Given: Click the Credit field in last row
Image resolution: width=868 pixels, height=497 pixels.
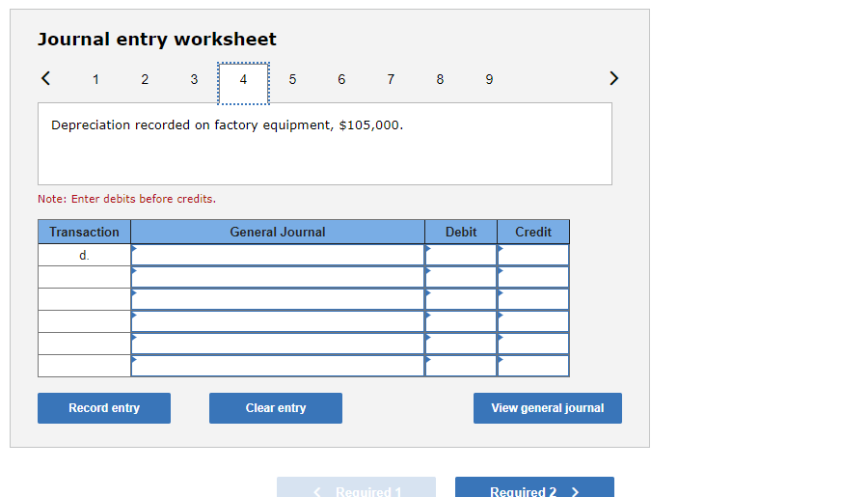Looking at the screenshot, I should coord(533,366).
